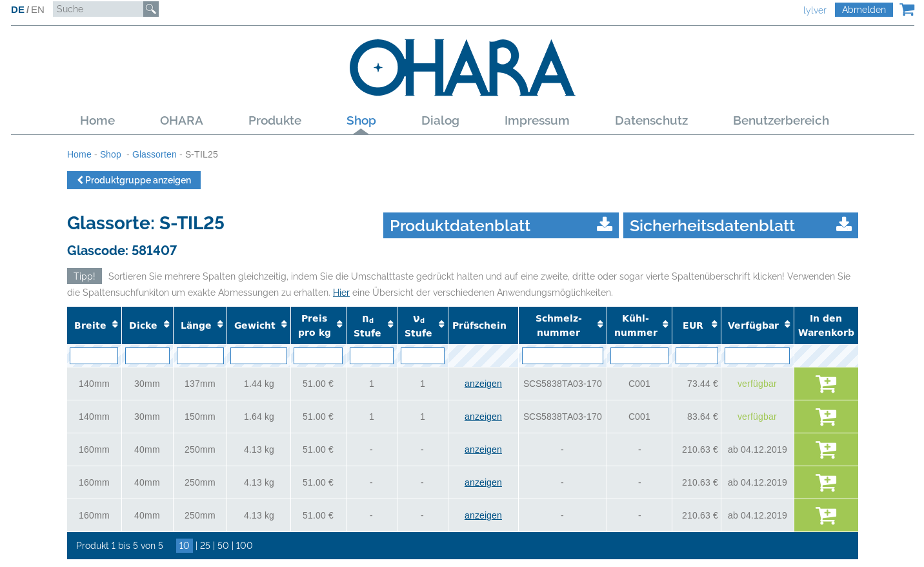Click the Hier overview link
Viewport: 924px width, 567px height.
(x=341, y=293)
